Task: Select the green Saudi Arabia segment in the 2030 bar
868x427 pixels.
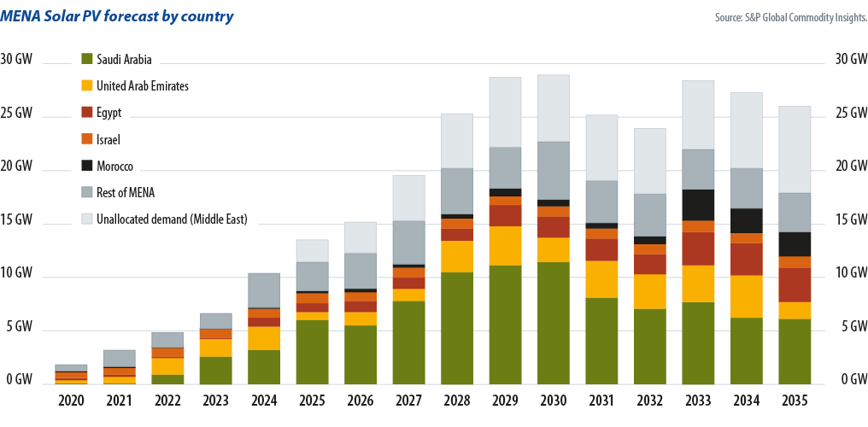Action: 554,323
